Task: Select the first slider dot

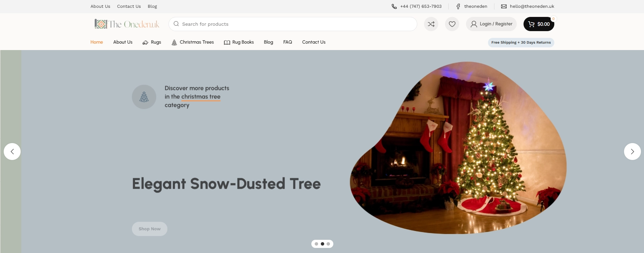Action: pyautogui.click(x=316, y=244)
